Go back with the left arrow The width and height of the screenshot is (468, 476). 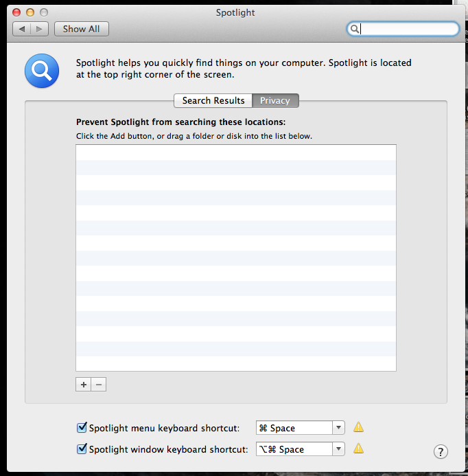(x=21, y=29)
